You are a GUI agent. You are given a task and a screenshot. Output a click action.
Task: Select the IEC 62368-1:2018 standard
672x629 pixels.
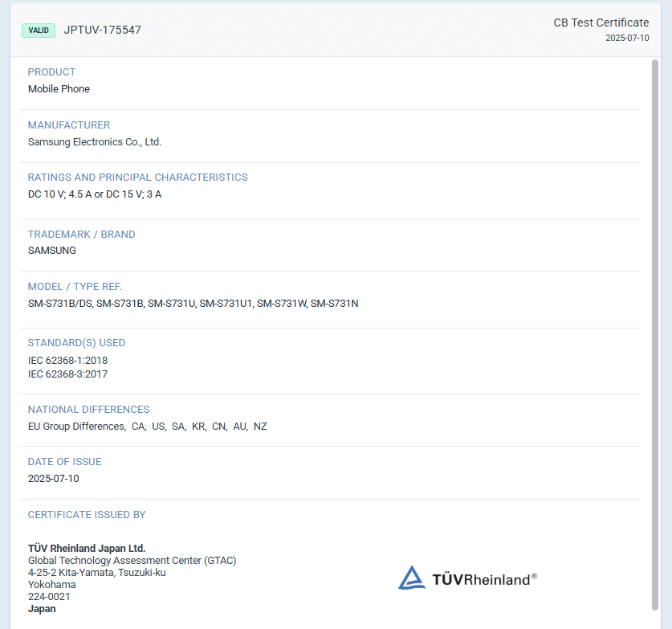coord(67,361)
